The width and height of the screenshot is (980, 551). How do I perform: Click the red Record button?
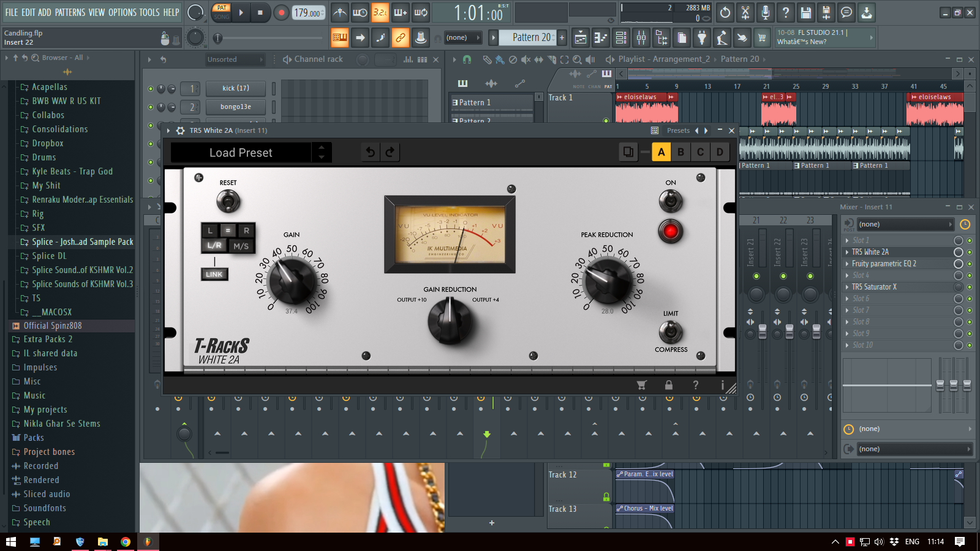[281, 12]
